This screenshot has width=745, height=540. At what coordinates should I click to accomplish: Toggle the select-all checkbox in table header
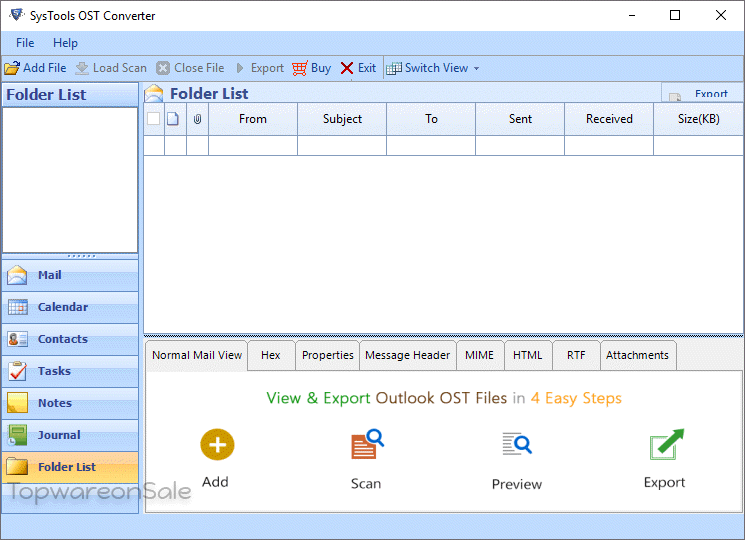click(153, 119)
